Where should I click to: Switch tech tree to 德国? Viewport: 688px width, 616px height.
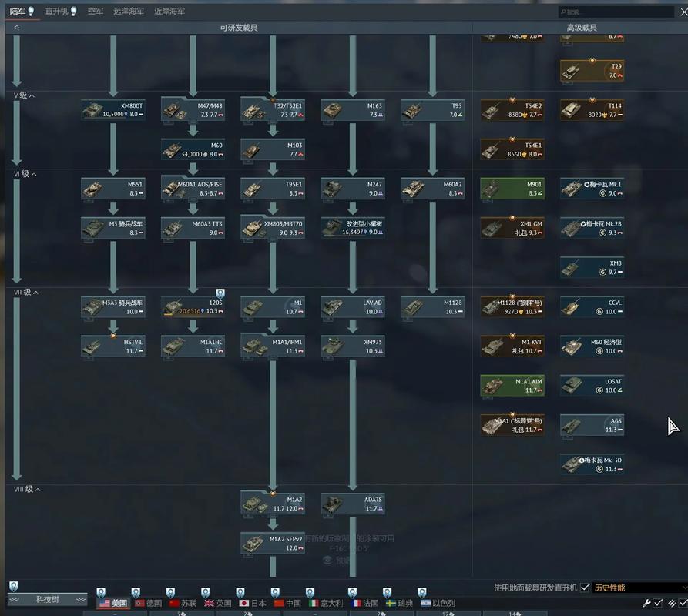pos(148,603)
